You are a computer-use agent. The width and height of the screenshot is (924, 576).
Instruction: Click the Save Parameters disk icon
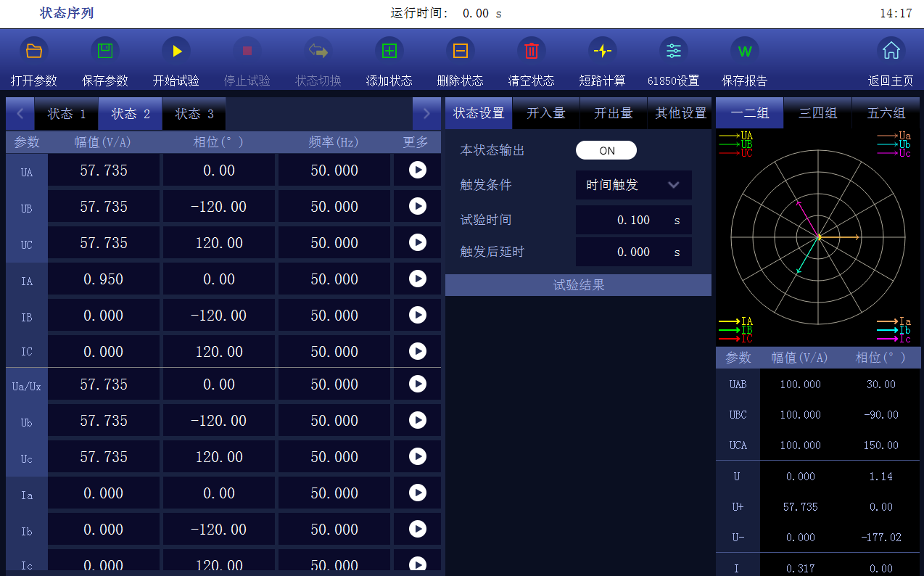105,51
